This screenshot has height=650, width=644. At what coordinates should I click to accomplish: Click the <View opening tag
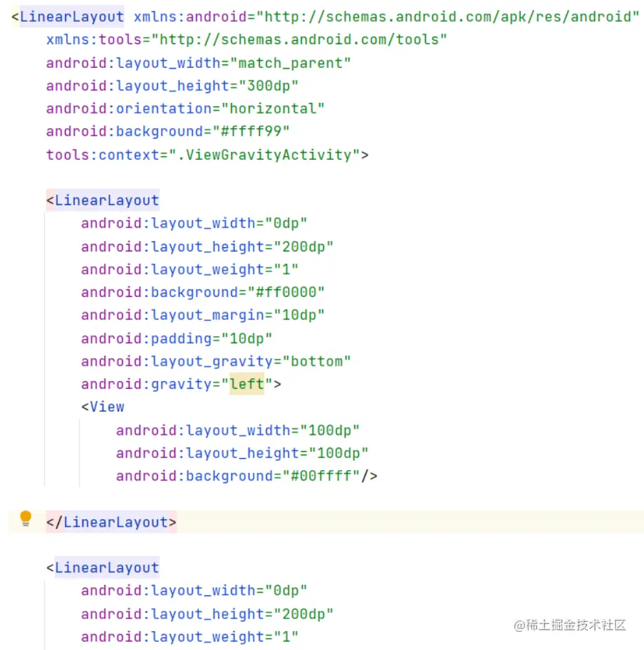(x=103, y=407)
